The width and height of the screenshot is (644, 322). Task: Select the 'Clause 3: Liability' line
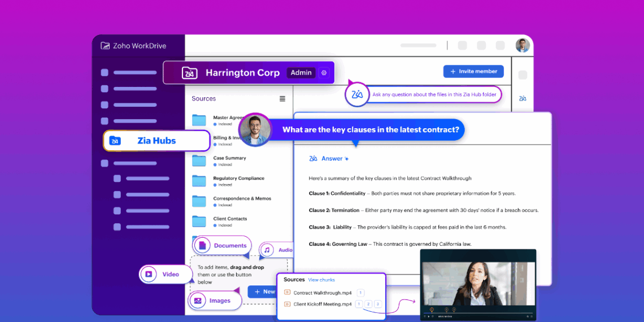[x=407, y=227]
